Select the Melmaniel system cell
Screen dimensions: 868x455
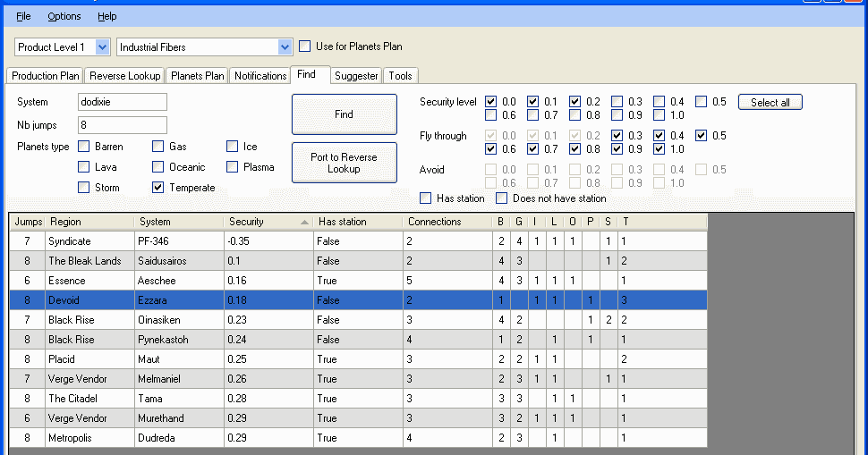[x=179, y=379]
